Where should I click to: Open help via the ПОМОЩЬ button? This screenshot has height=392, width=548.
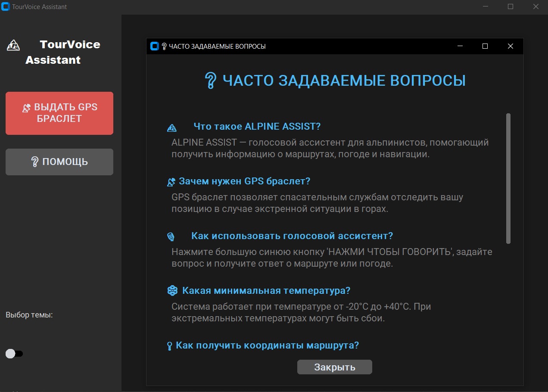[59, 162]
